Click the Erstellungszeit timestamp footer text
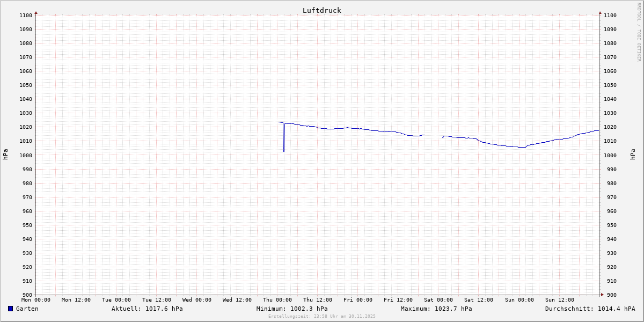The height and width of the screenshot is (322, 644). coord(322,316)
